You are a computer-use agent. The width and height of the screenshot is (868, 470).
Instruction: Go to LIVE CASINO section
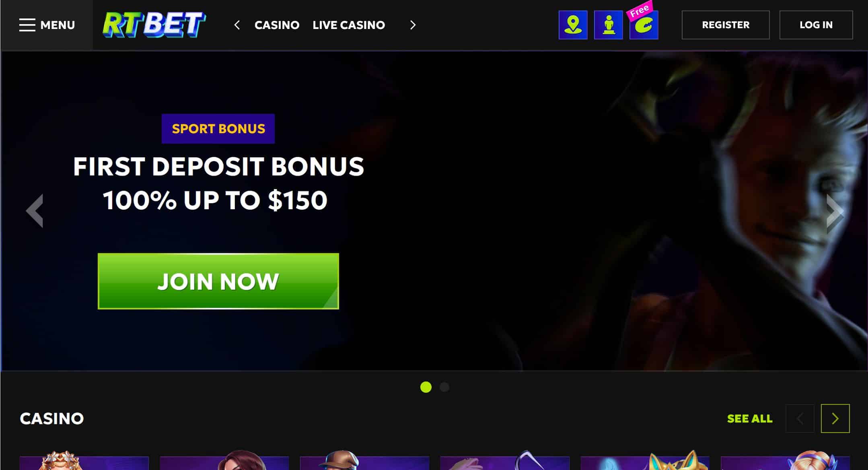349,25
